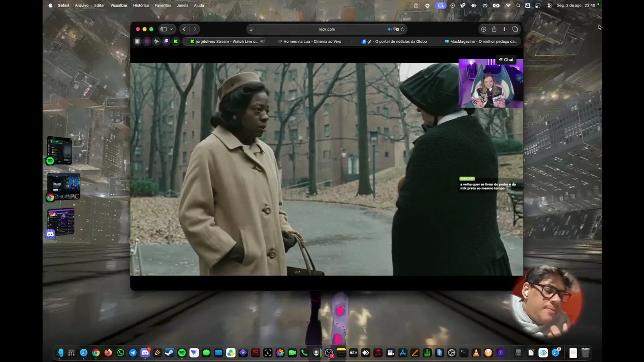Click the streamer webcam overlay thumbnail
This screenshot has height=362, width=644.
click(x=491, y=83)
